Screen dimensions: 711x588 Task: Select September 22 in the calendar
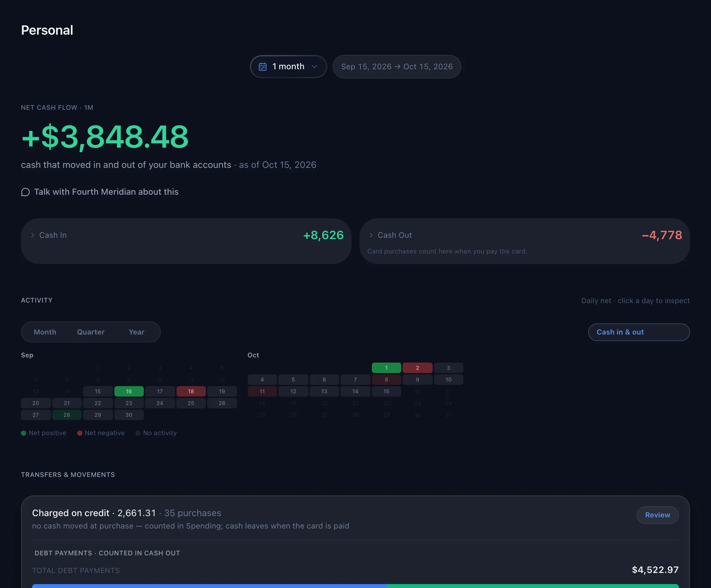tap(98, 403)
